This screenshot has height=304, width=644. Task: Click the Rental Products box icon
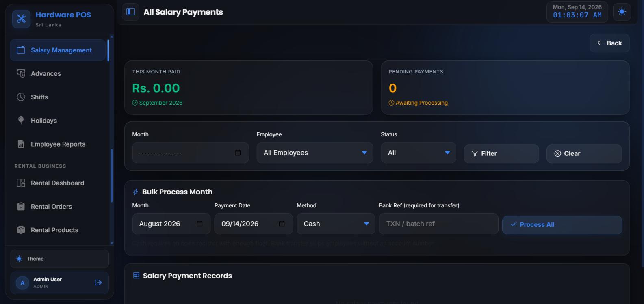pyautogui.click(x=21, y=230)
